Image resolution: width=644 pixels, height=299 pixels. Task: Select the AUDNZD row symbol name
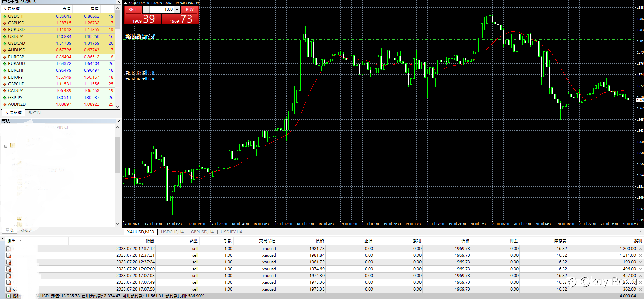[x=17, y=104]
